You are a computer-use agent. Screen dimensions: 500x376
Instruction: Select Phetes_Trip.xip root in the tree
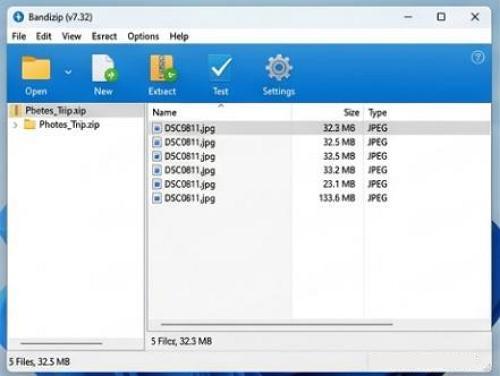coord(56,111)
